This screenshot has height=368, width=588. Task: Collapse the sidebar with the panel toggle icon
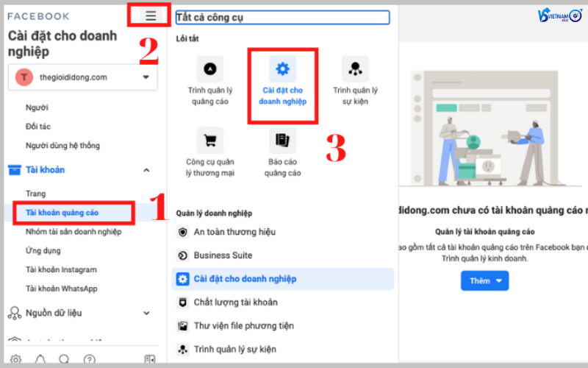coord(150,360)
